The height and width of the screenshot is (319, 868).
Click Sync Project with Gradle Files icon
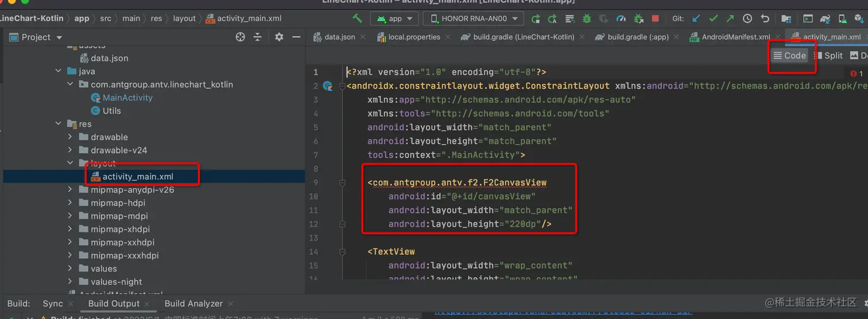point(825,18)
